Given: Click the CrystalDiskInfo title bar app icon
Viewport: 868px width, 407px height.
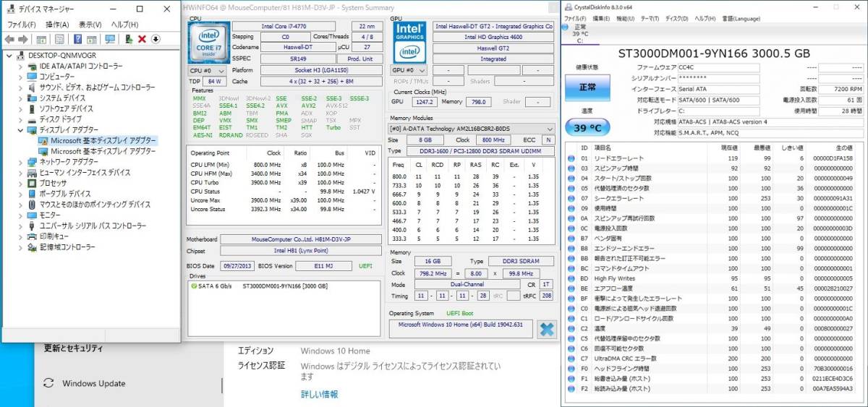Looking at the screenshot, I should 569,6.
